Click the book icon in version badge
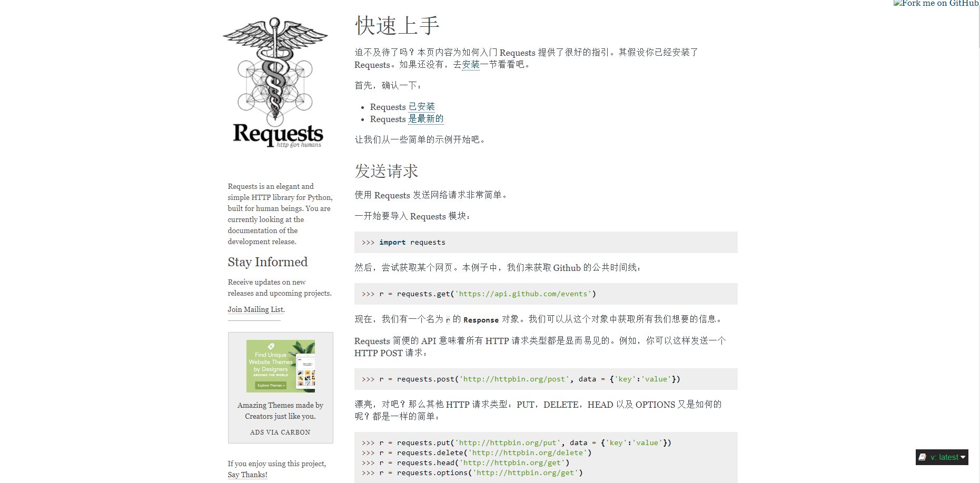 [x=922, y=457]
